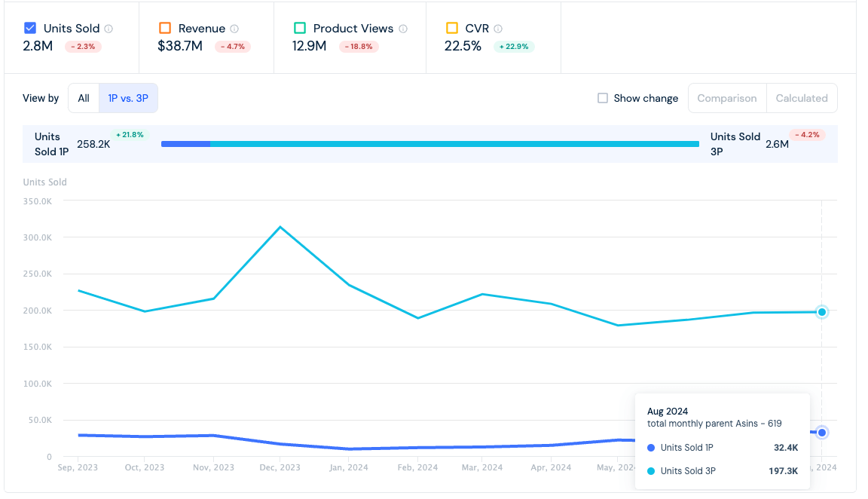Select the 1P vs. 3P tab
The height and width of the screenshot is (499, 868).
pyautogui.click(x=128, y=98)
